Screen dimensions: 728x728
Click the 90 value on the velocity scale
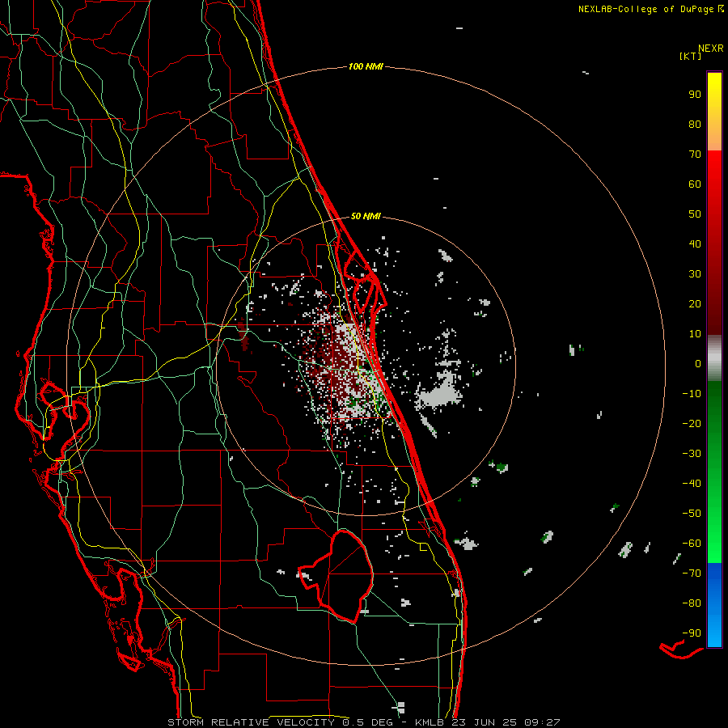695,95
